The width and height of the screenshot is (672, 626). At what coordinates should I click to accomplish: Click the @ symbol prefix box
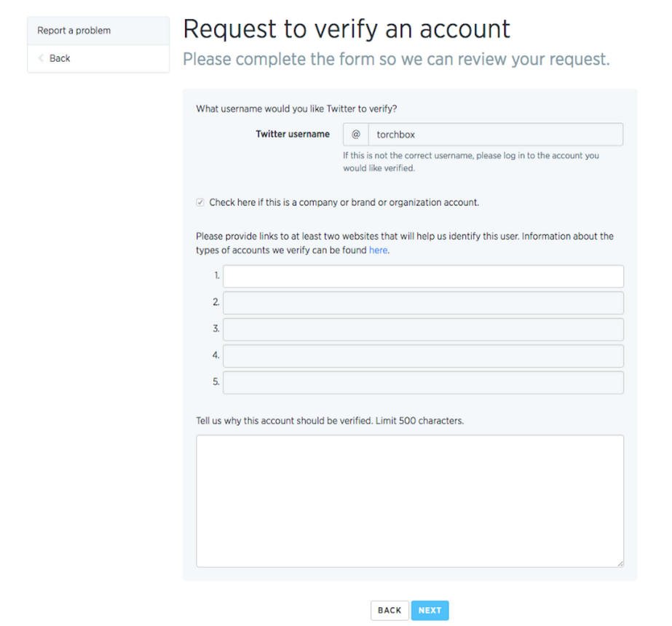pos(356,135)
